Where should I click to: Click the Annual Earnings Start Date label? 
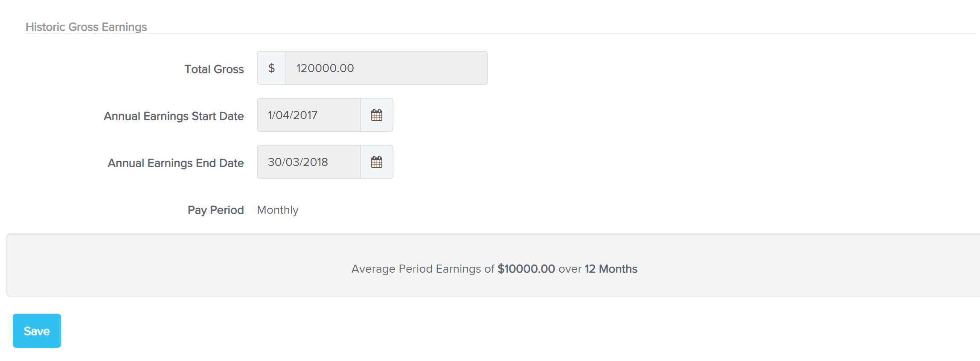[174, 116]
